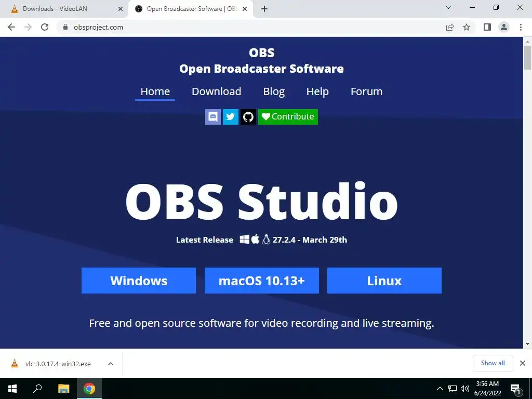The width and height of the screenshot is (532, 399).
Task: Close the Downloads - VideoLAN tab
Action: (x=121, y=9)
